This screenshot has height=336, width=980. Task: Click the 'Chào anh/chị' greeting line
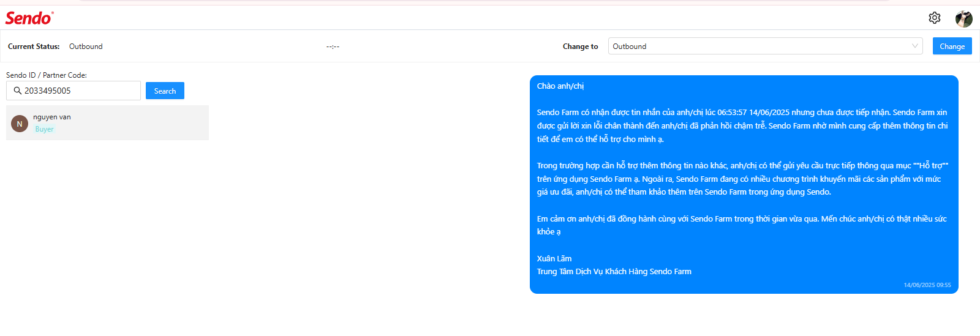[x=560, y=86]
